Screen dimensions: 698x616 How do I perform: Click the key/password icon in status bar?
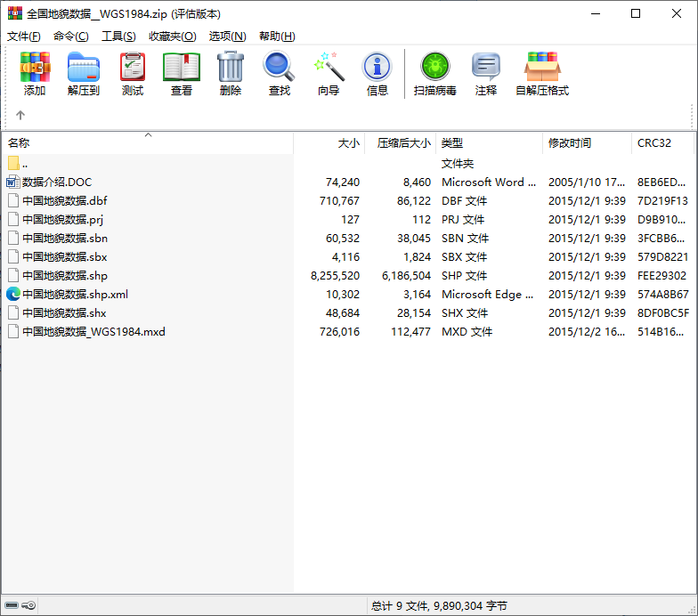(28, 605)
